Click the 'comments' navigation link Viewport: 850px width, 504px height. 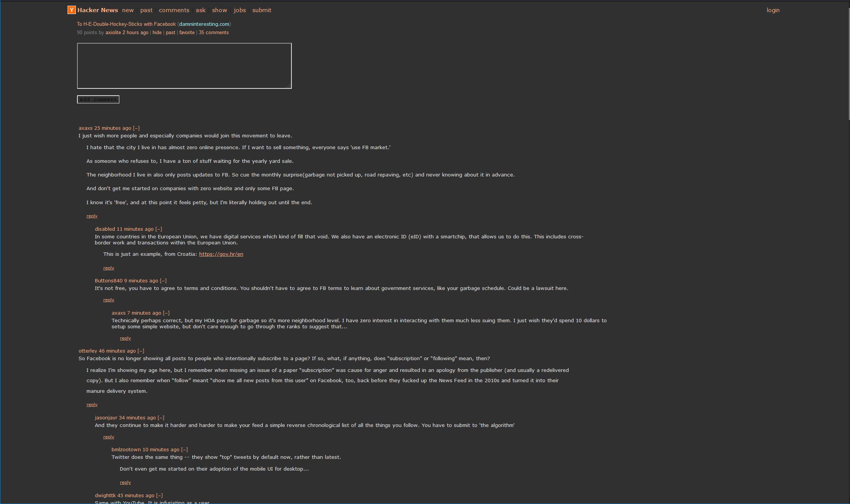click(x=174, y=10)
